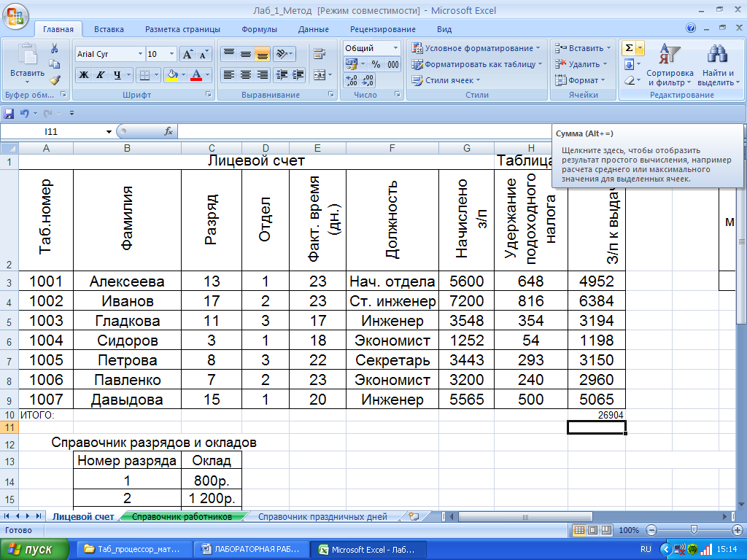
Task: Click the Help question mark icon
Action: point(691,28)
